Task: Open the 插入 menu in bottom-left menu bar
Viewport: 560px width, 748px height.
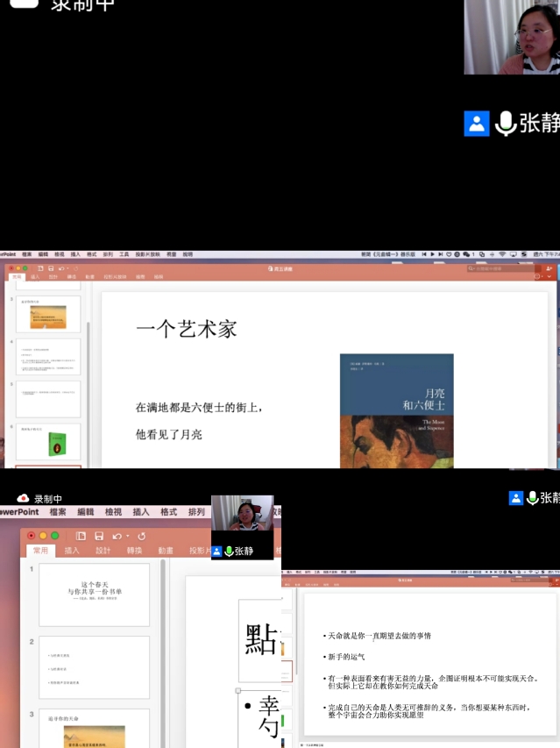Action: tap(140, 512)
